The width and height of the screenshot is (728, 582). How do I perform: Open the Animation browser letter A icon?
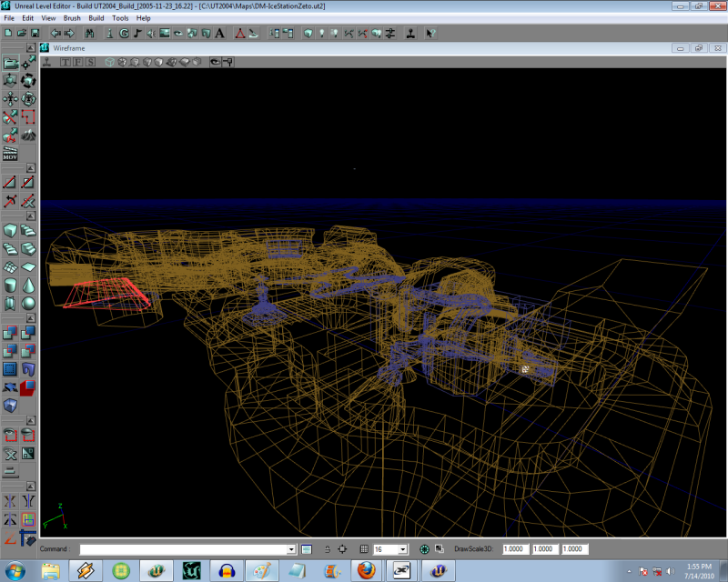pos(219,34)
